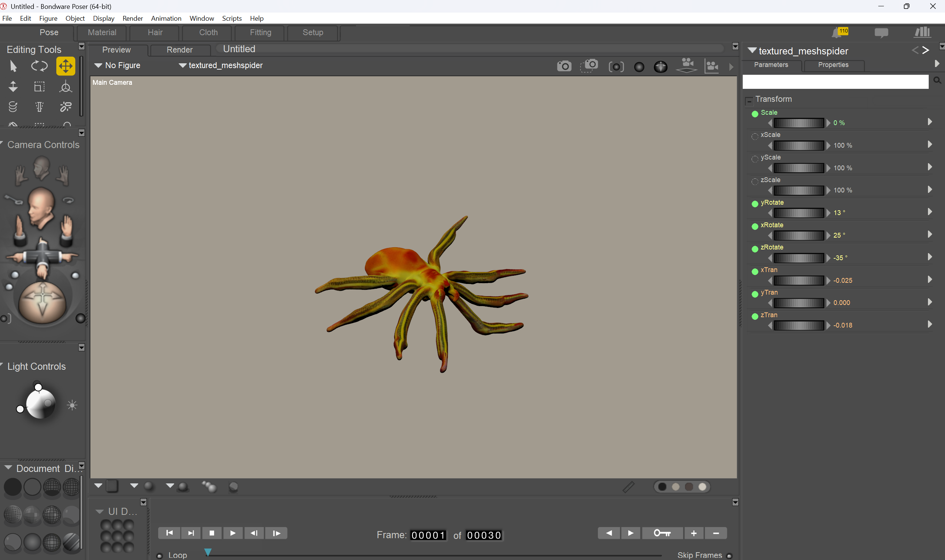This screenshot has width=945, height=560.
Task: Click the plus button to add keyframe
Action: [694, 533]
